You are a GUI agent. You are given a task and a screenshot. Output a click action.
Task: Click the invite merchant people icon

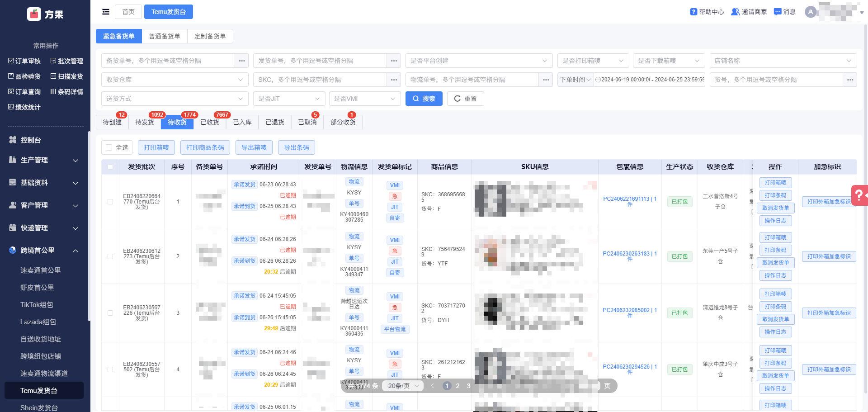coord(736,12)
